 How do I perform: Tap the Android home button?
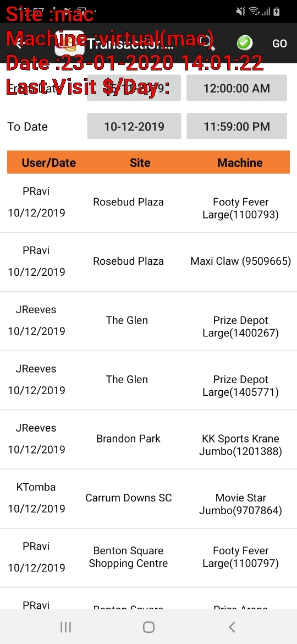click(x=148, y=627)
